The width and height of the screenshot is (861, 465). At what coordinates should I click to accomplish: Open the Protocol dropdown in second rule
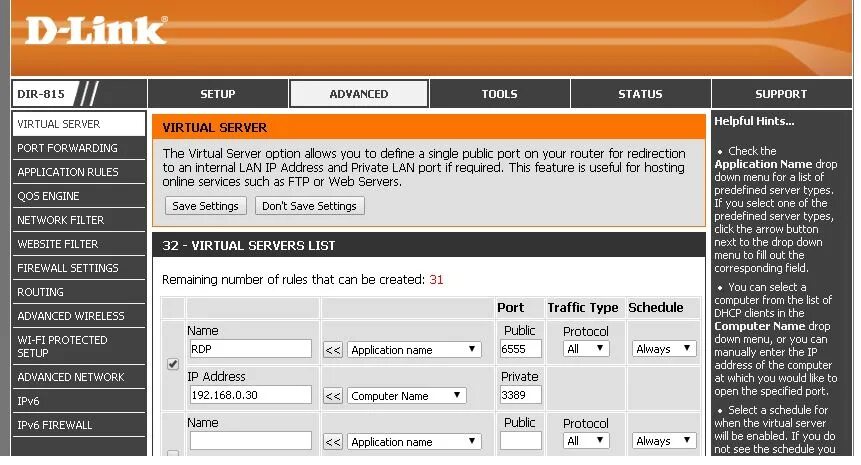[x=586, y=441]
